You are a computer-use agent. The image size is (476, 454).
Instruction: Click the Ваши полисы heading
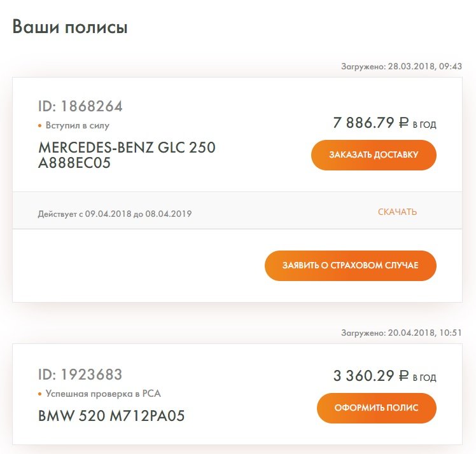70,28
